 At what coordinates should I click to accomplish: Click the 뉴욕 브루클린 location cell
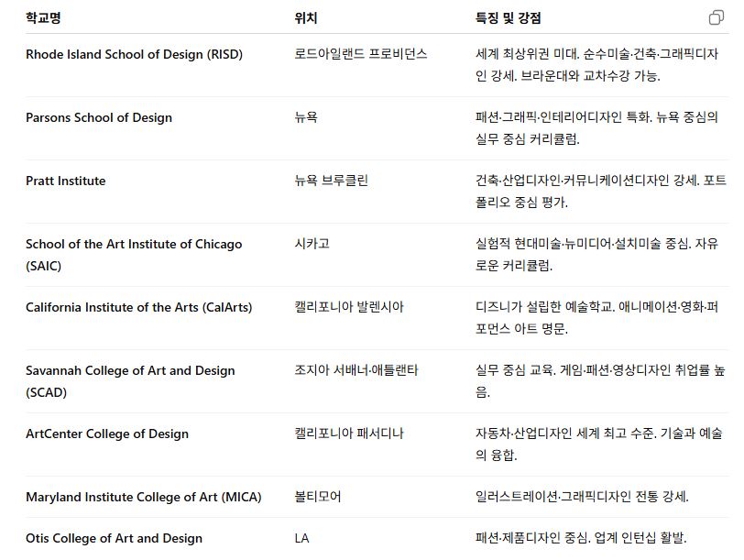coord(331,181)
